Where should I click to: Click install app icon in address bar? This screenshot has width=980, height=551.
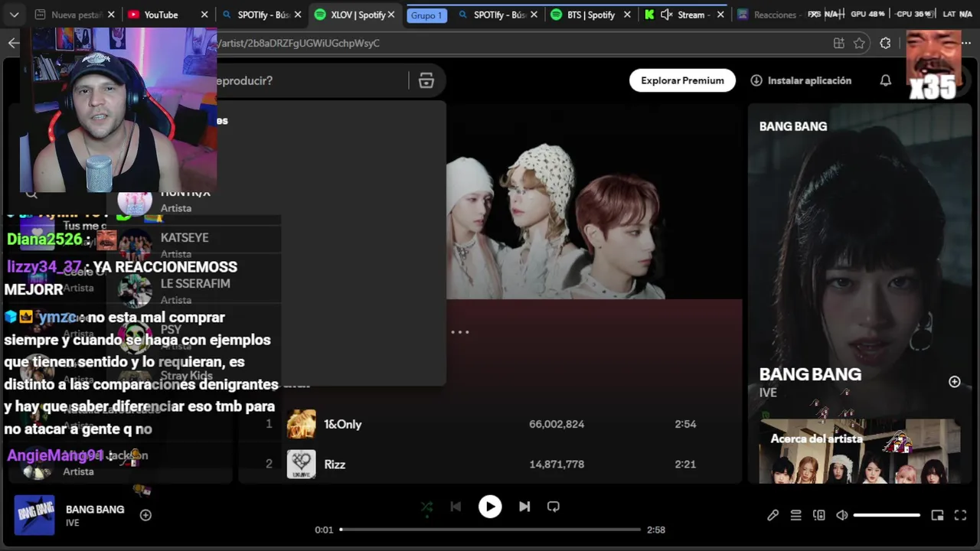pyautogui.click(x=839, y=43)
